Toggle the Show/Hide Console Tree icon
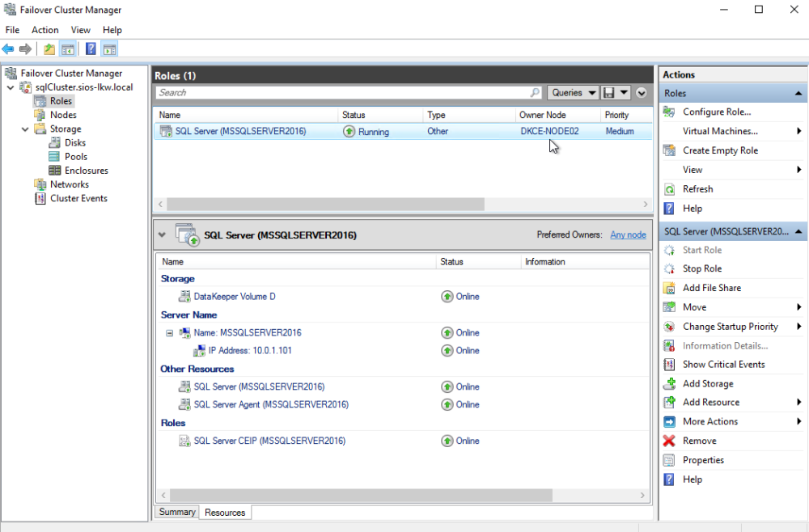The image size is (809, 532). (x=68, y=49)
